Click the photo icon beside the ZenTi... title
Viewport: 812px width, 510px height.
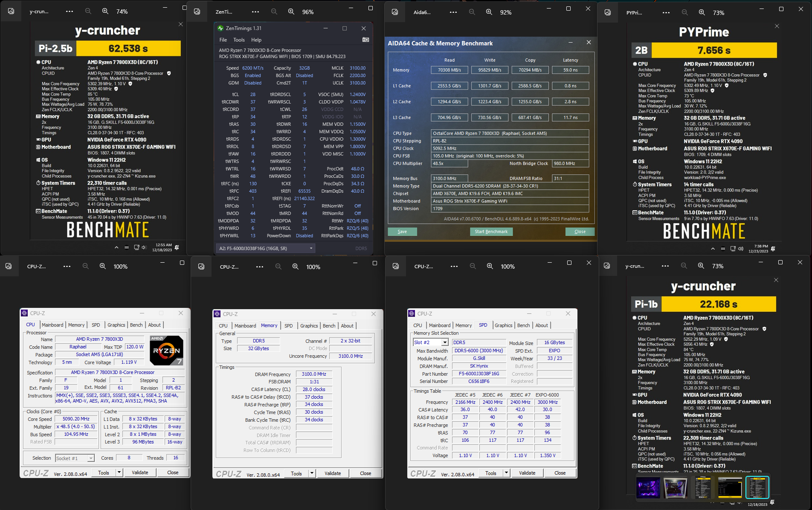197,12
